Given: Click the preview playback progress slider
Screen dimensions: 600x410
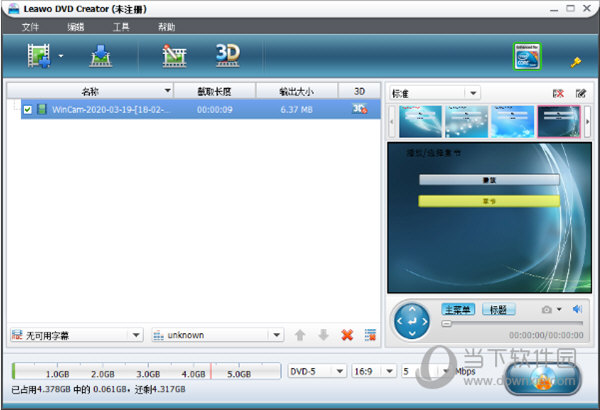Looking at the screenshot, I should tap(510, 323).
